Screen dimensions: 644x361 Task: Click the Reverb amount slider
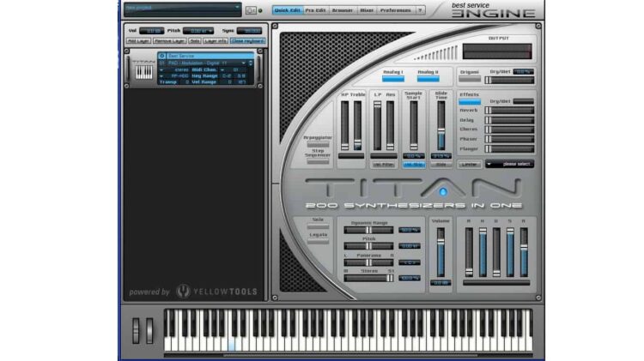(x=509, y=111)
